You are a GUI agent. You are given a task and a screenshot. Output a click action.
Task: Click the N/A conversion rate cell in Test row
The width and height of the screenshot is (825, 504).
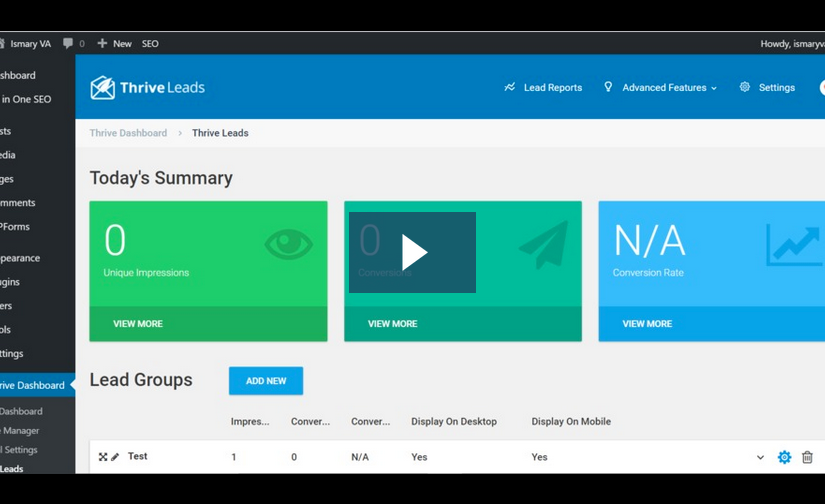[360, 457]
